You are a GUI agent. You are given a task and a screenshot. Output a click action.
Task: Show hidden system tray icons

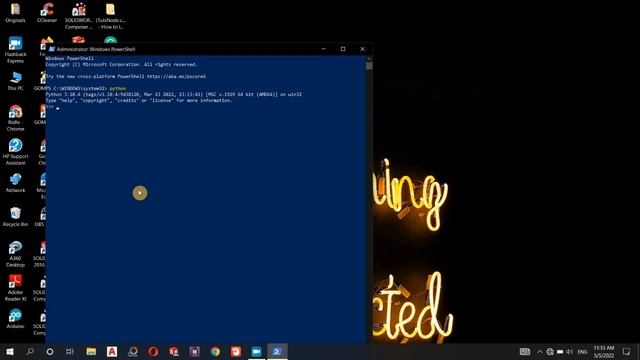540,351
